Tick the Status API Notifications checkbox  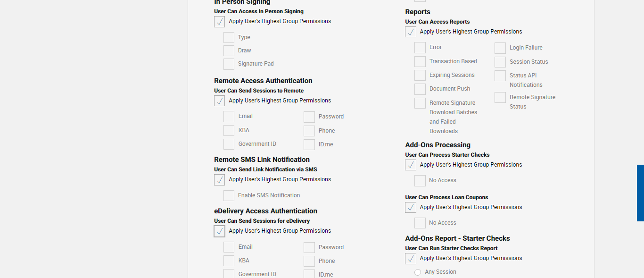500,76
